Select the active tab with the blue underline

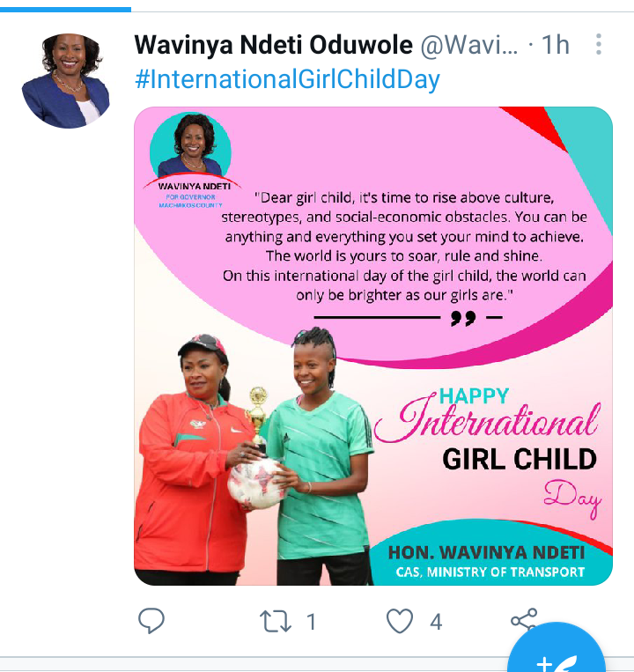65,9
